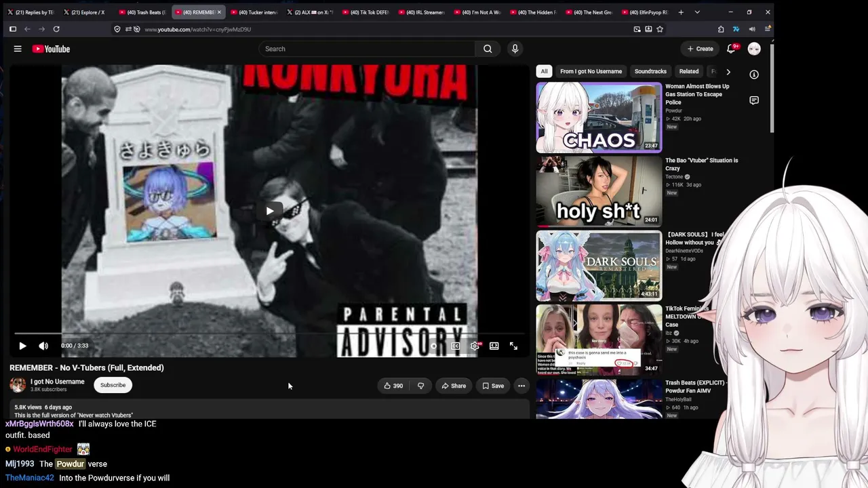Bookmark this page with the star icon
The height and width of the screenshot is (488, 868).
[x=660, y=29]
